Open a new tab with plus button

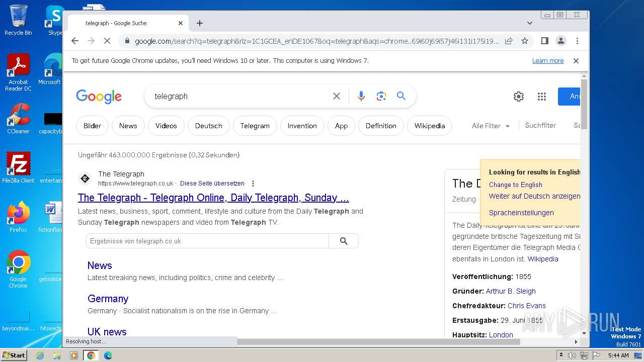click(200, 23)
